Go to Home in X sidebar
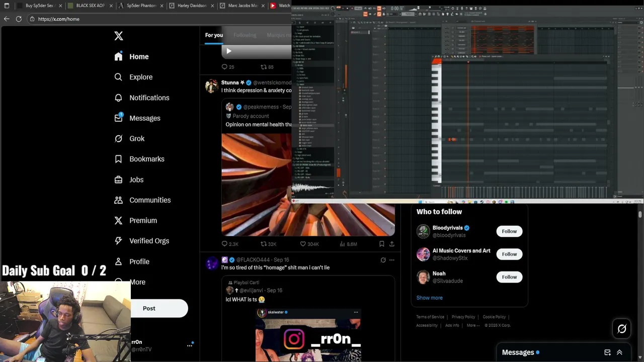The image size is (644, 362). (x=131, y=56)
